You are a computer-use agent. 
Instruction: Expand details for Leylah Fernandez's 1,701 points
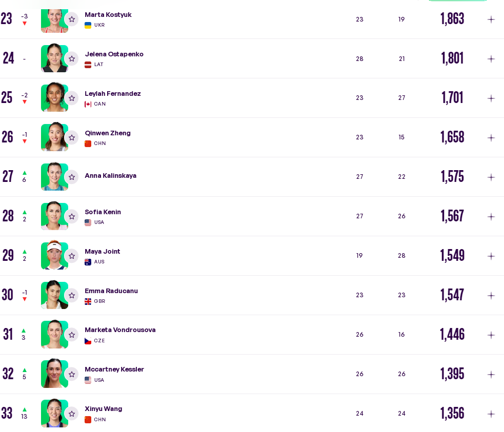point(491,98)
